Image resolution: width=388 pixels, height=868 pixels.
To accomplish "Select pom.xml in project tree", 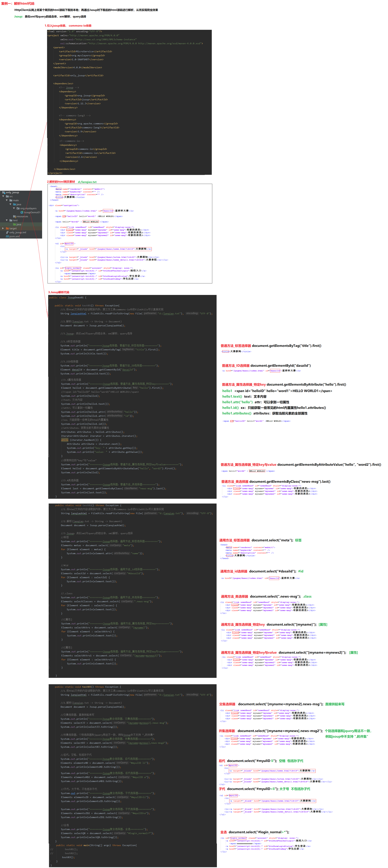I will (x=14, y=236).
